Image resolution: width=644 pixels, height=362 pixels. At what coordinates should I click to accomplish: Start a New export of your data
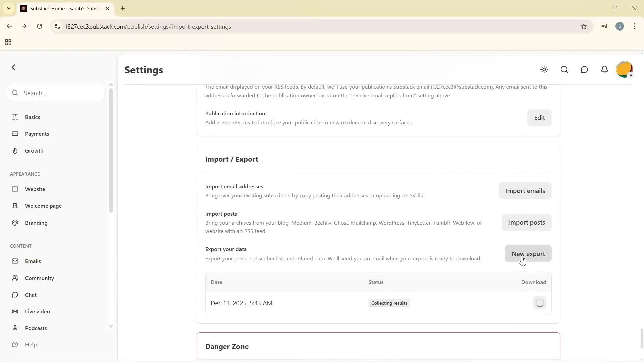[x=528, y=254]
